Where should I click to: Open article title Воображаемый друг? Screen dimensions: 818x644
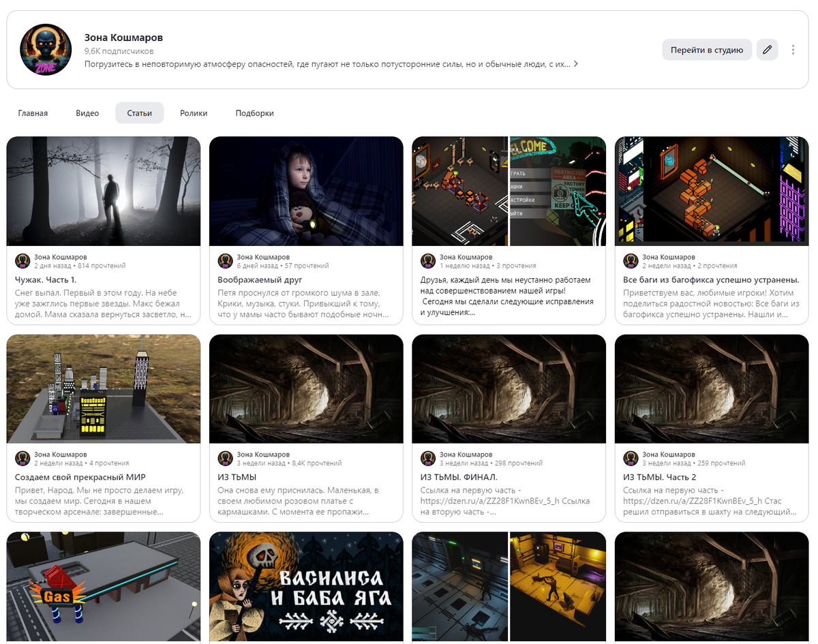pos(260,280)
